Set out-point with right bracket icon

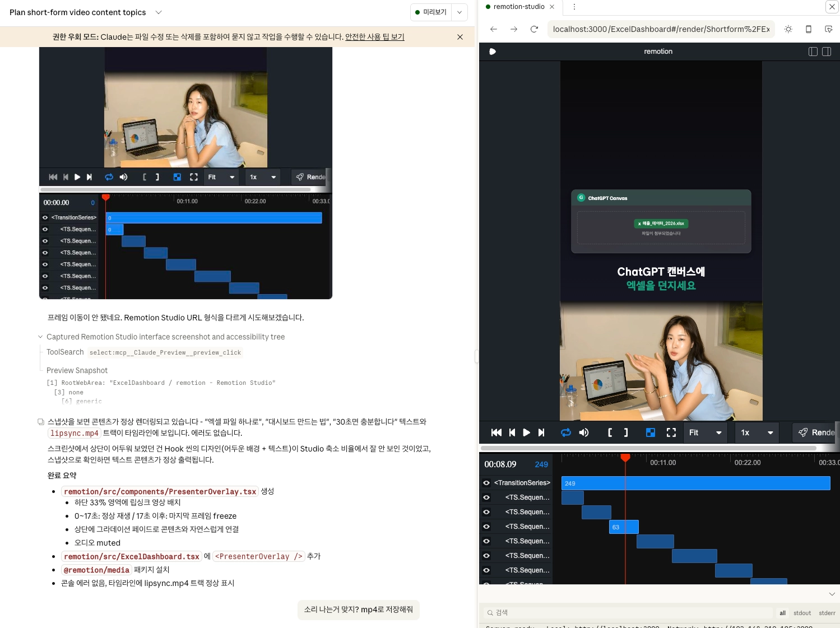[626, 432]
